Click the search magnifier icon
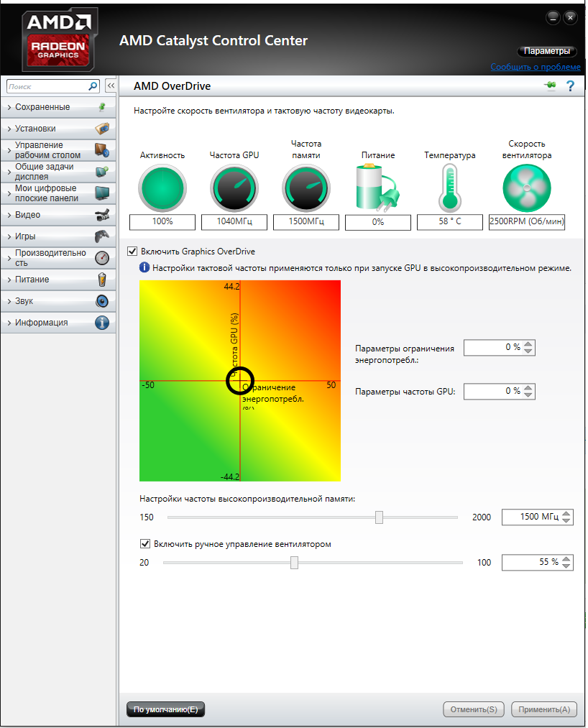588x728 pixels. [x=93, y=86]
